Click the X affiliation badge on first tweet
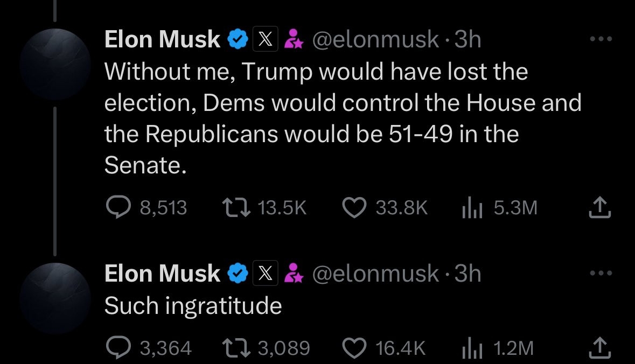This screenshot has width=635, height=364. [265, 40]
